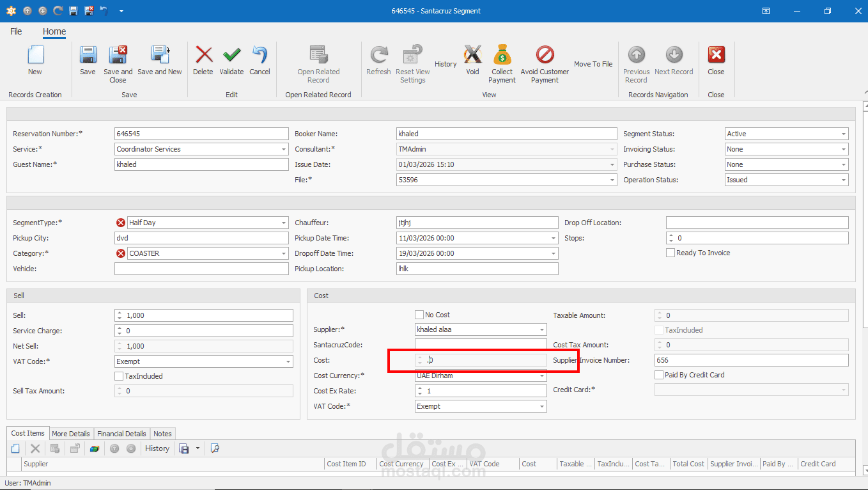
Task: Select the Home ribbon tab
Action: pos(54,31)
